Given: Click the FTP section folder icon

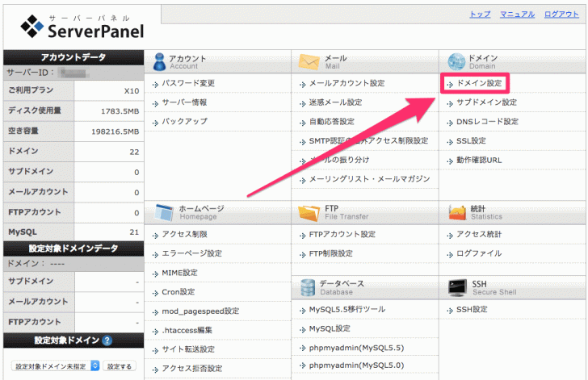Looking at the screenshot, I should (x=309, y=212).
